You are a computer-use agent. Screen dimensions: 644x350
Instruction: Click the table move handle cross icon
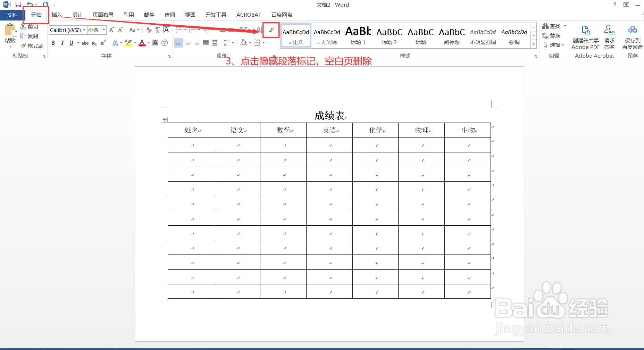coord(165,119)
